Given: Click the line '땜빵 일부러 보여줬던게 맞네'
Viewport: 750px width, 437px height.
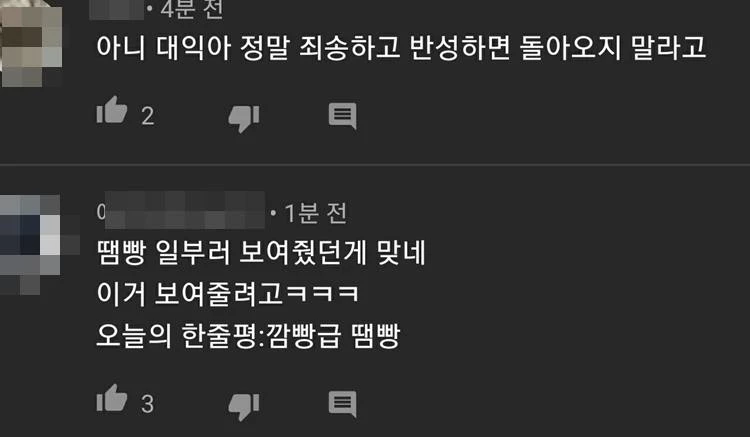Looking at the screenshot, I should point(261,252).
